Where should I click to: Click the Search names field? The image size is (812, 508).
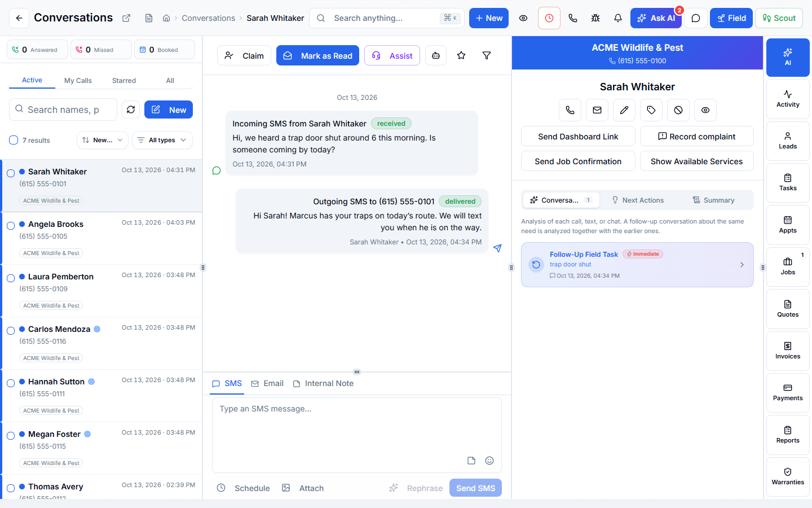[x=63, y=110]
